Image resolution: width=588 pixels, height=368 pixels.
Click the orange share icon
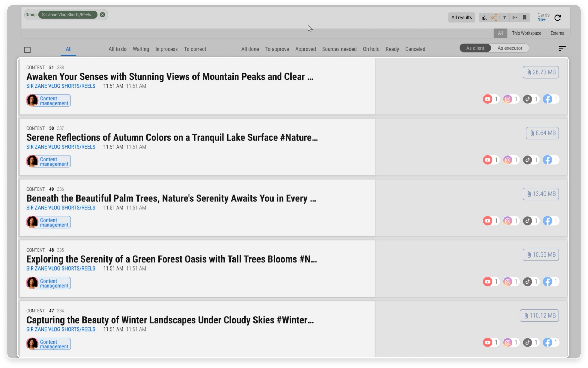tap(494, 18)
